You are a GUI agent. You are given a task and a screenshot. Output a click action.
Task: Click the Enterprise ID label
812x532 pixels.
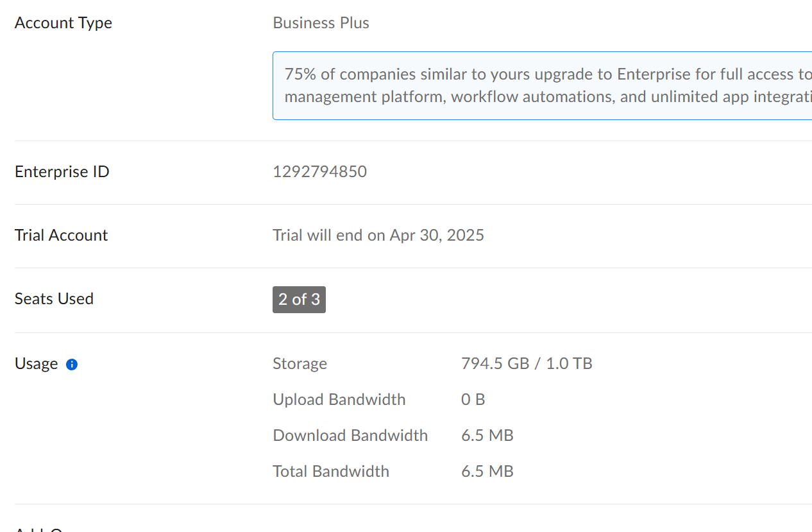click(62, 172)
